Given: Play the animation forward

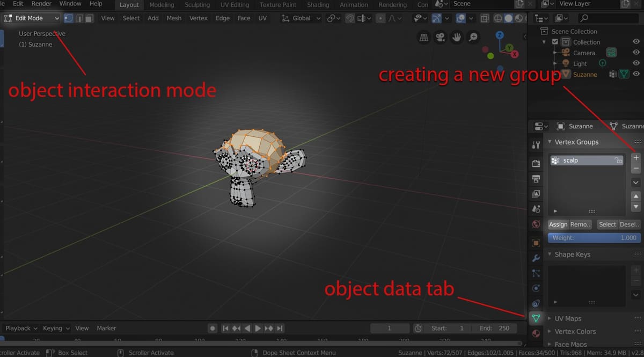Looking at the screenshot, I should click(258, 328).
